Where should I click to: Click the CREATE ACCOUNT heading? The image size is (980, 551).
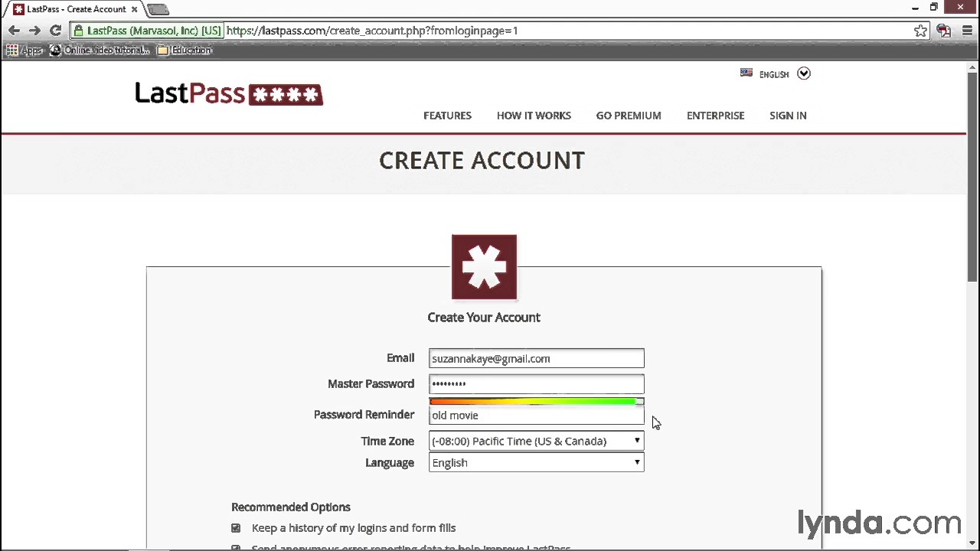click(482, 160)
